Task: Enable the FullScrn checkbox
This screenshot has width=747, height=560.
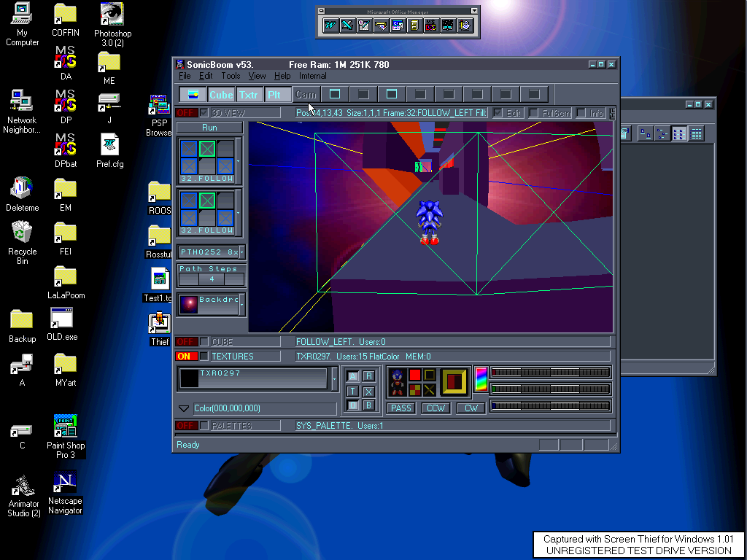Action: (x=534, y=113)
